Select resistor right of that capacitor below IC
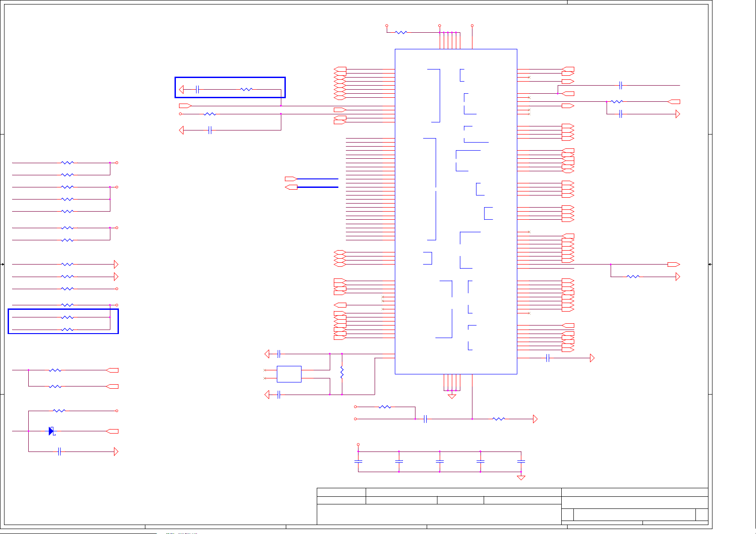756x534 pixels. click(499, 419)
